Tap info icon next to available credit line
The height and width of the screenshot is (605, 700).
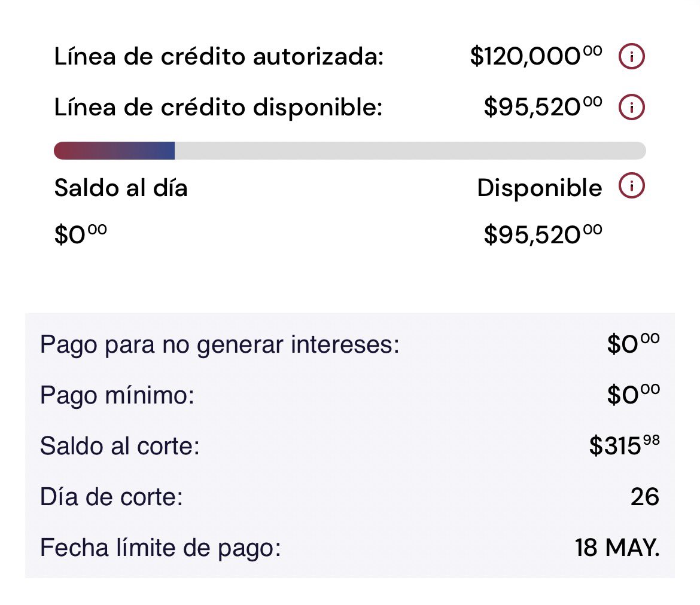[x=631, y=108]
